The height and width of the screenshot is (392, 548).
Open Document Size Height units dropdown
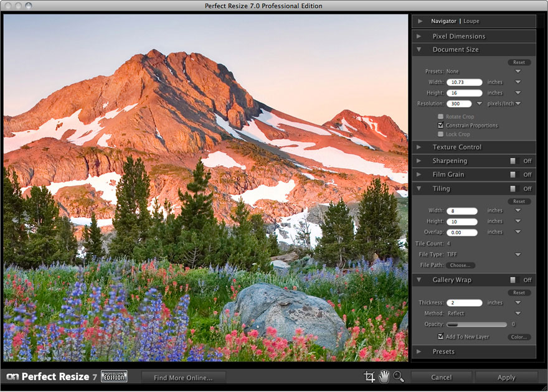click(518, 93)
